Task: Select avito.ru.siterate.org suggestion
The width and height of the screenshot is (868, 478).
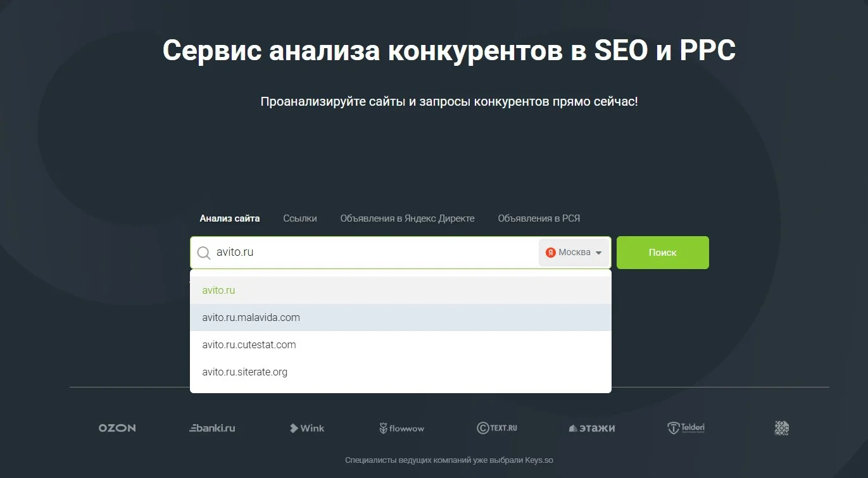Action: pyautogui.click(x=244, y=372)
